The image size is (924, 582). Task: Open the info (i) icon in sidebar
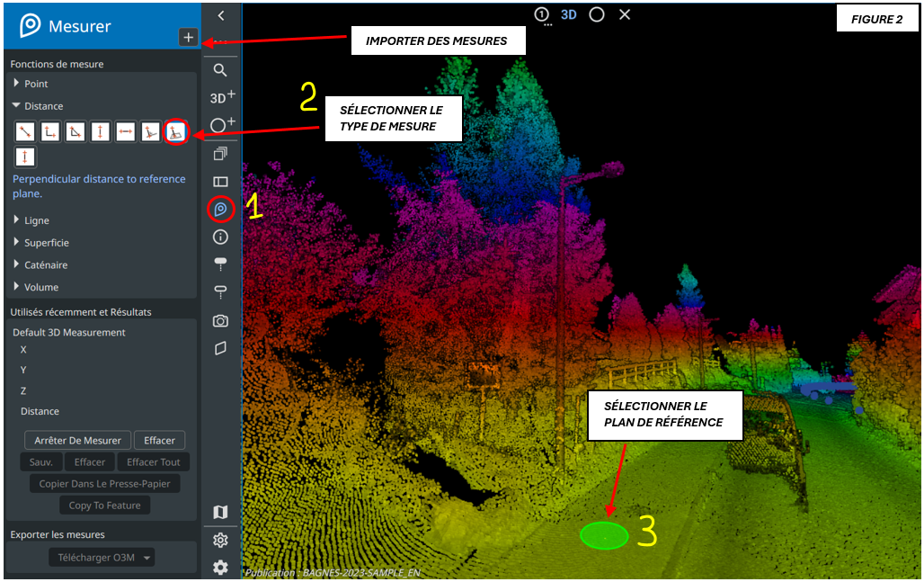coord(220,237)
